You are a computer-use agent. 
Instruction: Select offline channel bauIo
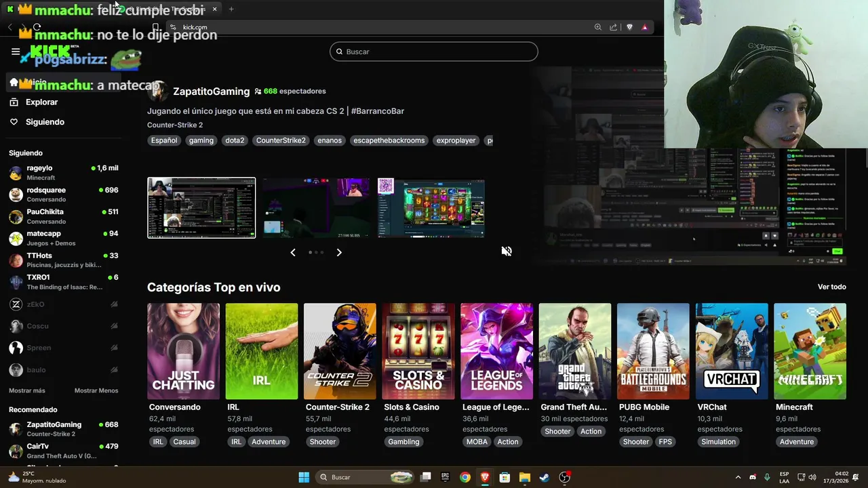pyautogui.click(x=64, y=370)
